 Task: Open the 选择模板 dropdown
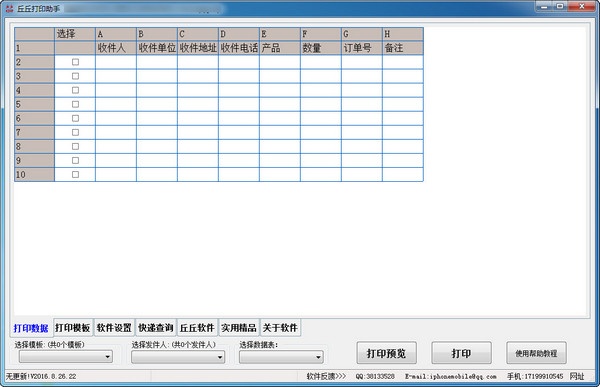pyautogui.click(x=66, y=357)
